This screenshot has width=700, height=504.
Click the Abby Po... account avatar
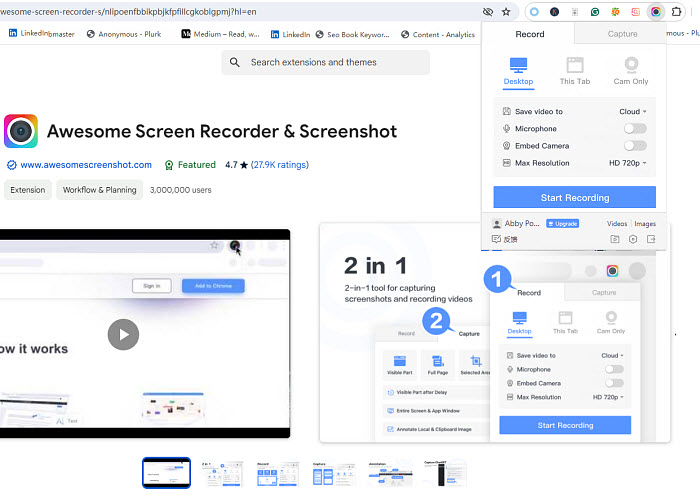pos(496,224)
